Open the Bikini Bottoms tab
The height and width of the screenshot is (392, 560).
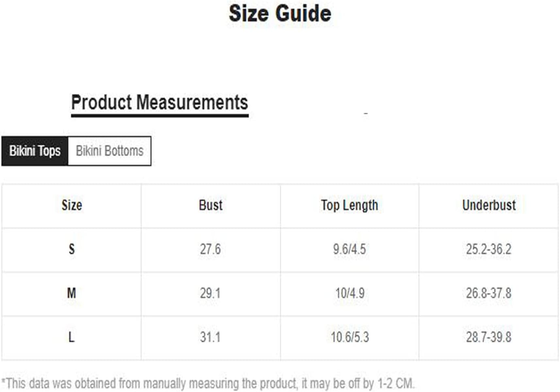(x=110, y=151)
